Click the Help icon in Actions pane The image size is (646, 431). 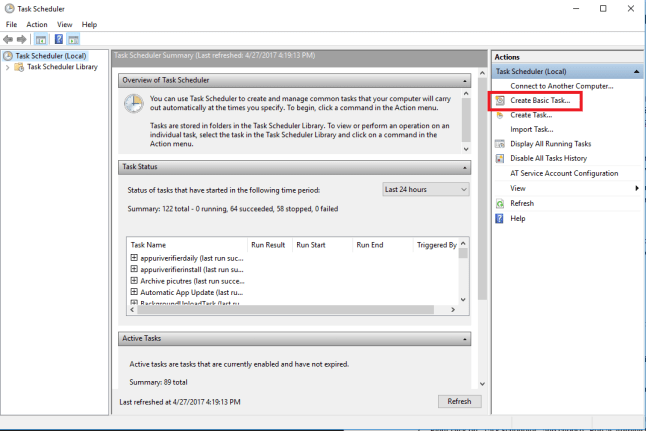click(499, 218)
